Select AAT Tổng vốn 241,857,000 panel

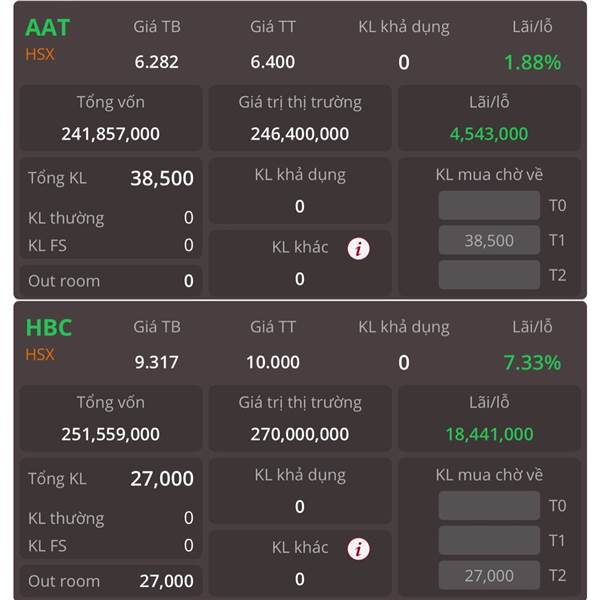tap(111, 118)
